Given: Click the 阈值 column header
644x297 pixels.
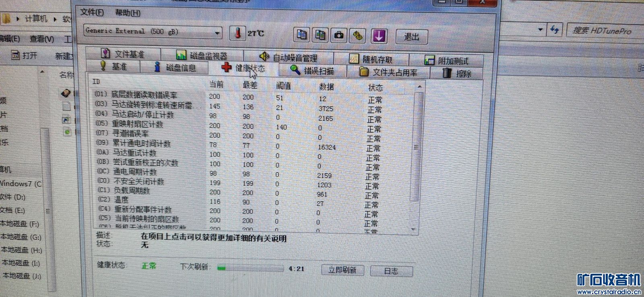Looking at the screenshot, I should click(284, 86).
